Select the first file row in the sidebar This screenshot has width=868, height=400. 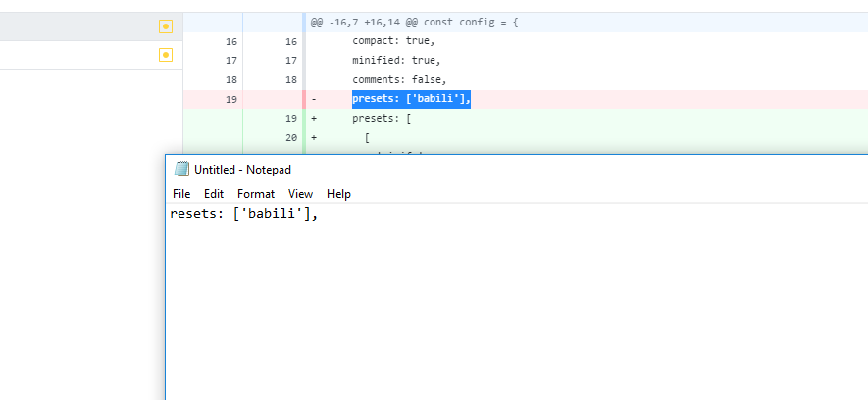(x=91, y=26)
